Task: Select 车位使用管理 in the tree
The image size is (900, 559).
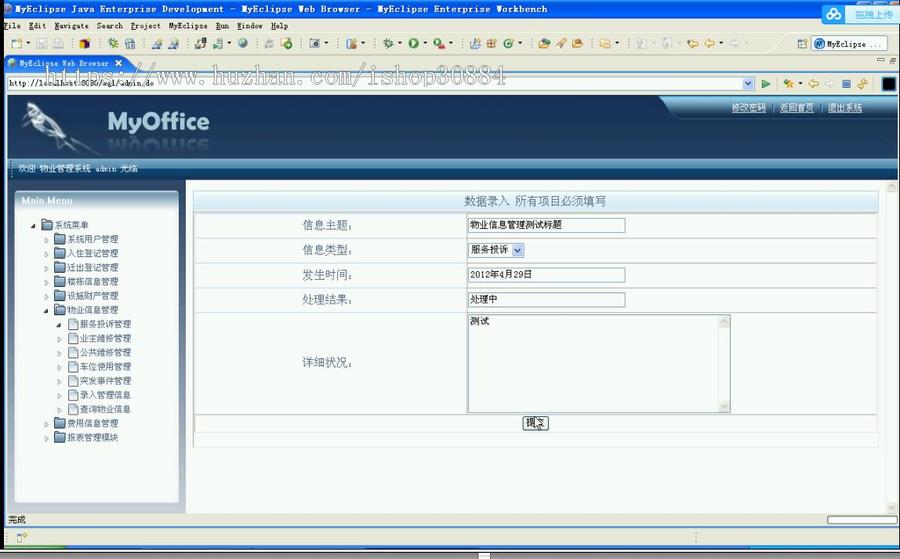Action: (x=105, y=367)
